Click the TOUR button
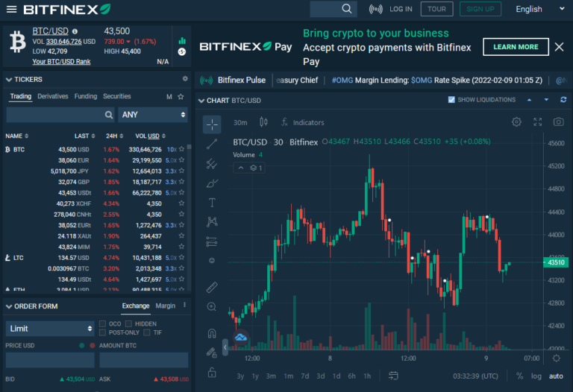 [436, 9]
